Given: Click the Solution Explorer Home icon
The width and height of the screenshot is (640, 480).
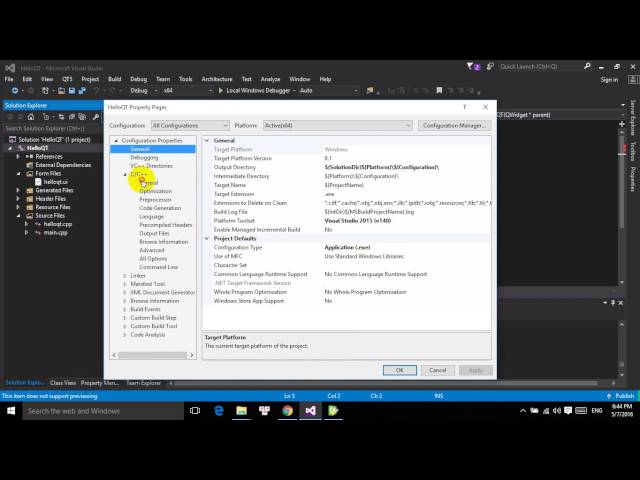Looking at the screenshot, I should coord(31,117).
